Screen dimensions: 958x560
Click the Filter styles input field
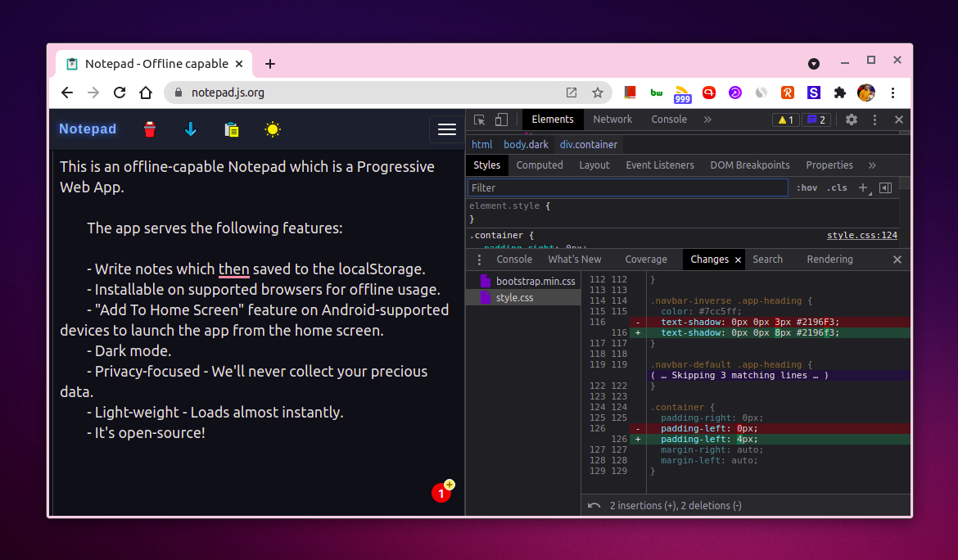tap(627, 187)
